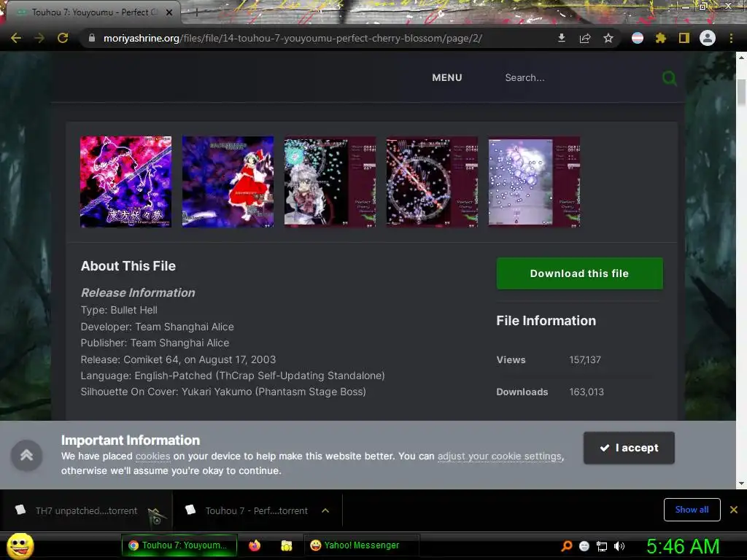
Task: Open a new browser tab
Action: 196,12
